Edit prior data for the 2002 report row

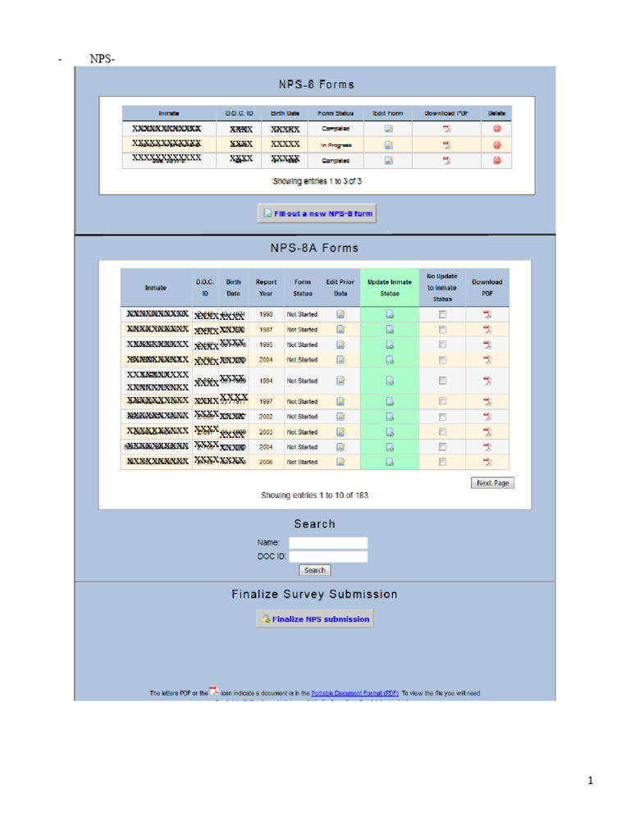(340, 416)
